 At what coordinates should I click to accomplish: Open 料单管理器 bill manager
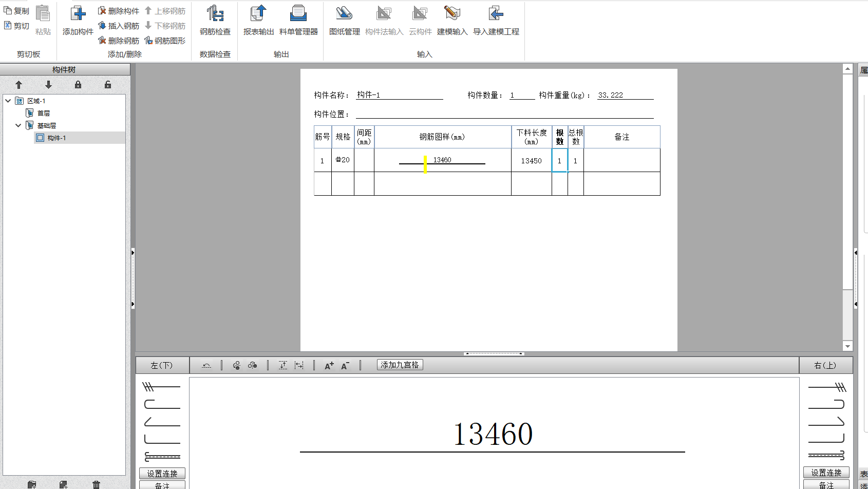click(298, 21)
